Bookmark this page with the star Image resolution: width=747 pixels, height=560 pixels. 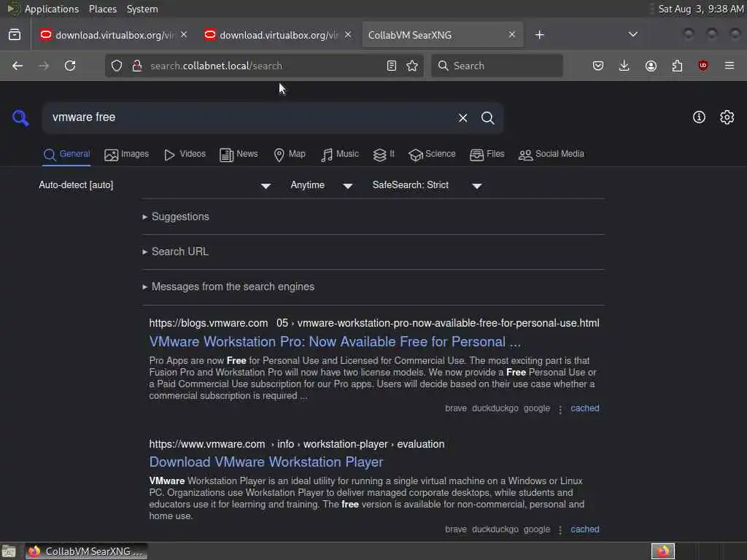pyautogui.click(x=412, y=66)
